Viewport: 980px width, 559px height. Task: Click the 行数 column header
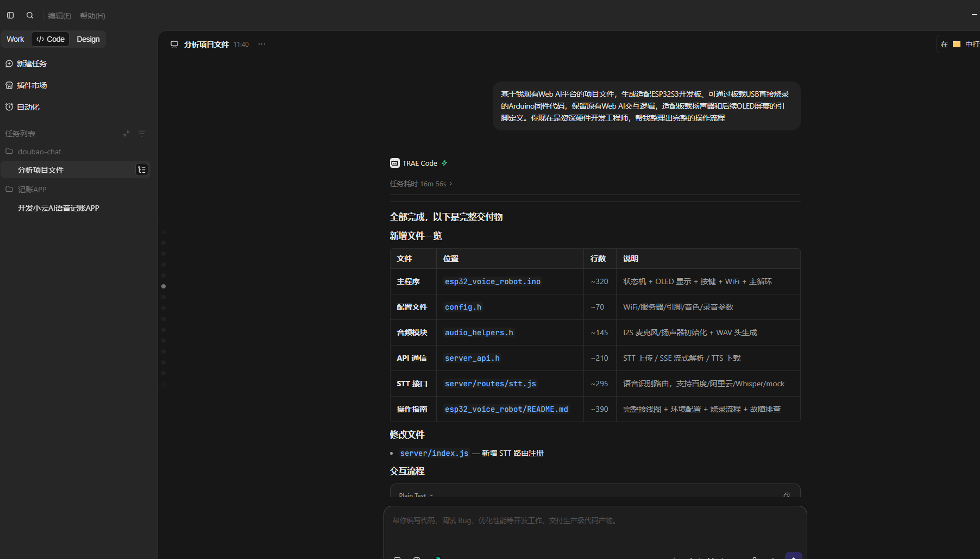(x=598, y=259)
